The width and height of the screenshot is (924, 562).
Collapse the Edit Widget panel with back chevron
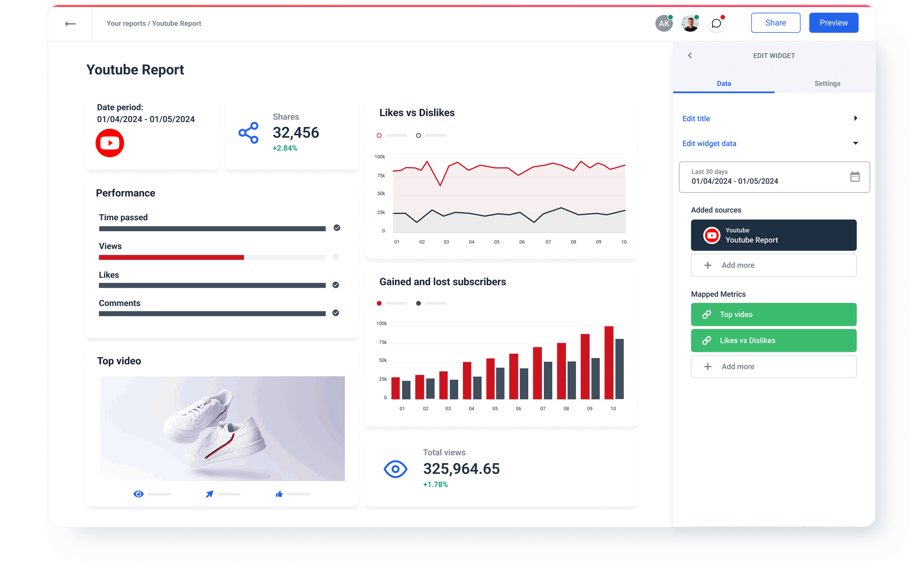tap(690, 55)
